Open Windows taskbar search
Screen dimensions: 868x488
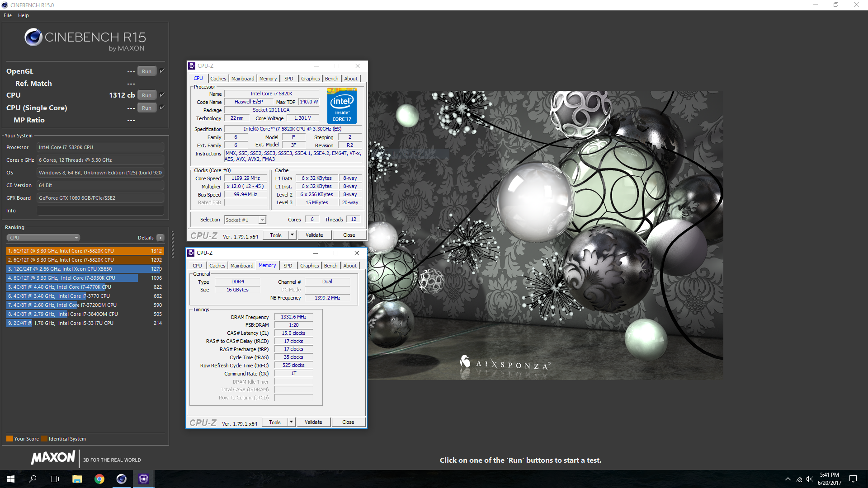click(33, 479)
